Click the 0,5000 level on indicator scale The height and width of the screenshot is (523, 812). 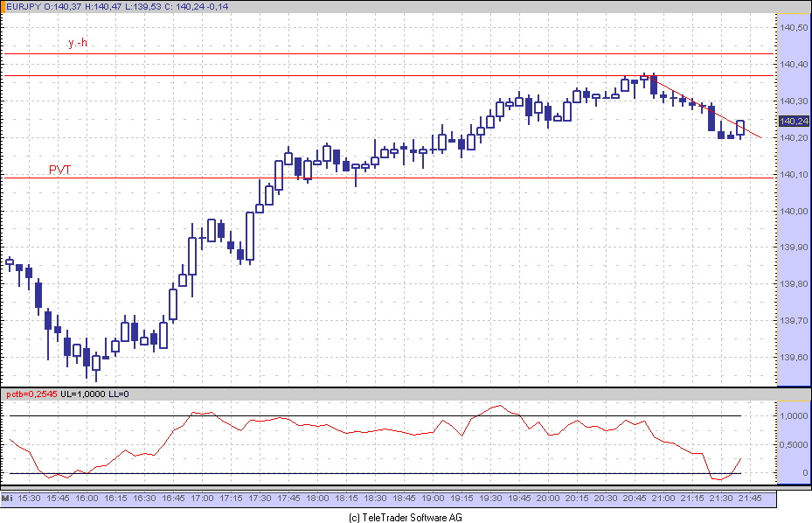click(794, 445)
